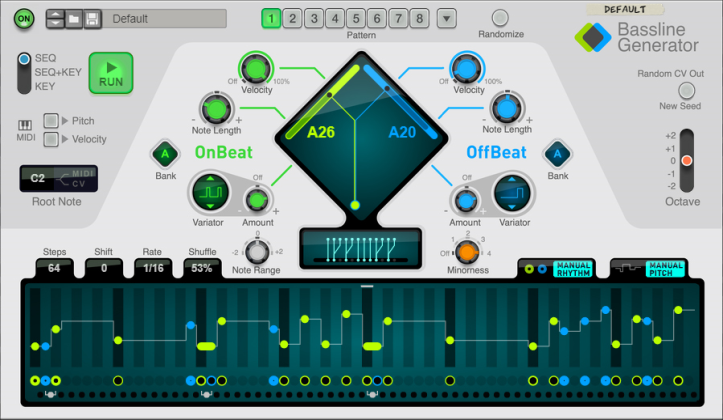Open the Rate 1/16 value selector
This screenshot has height=420, width=723.
pos(155,268)
